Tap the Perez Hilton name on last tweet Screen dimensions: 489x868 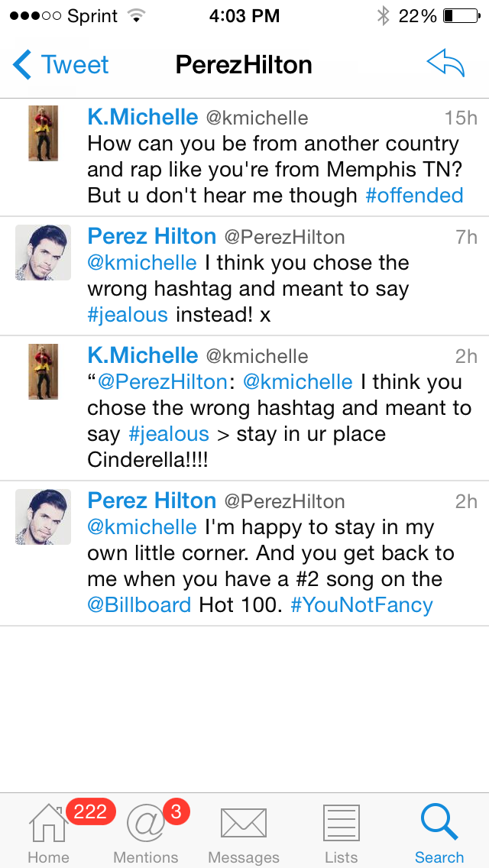tap(152, 500)
